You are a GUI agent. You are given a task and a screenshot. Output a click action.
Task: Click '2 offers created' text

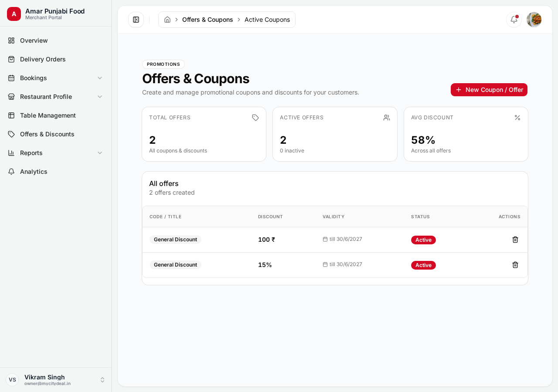[172, 193]
